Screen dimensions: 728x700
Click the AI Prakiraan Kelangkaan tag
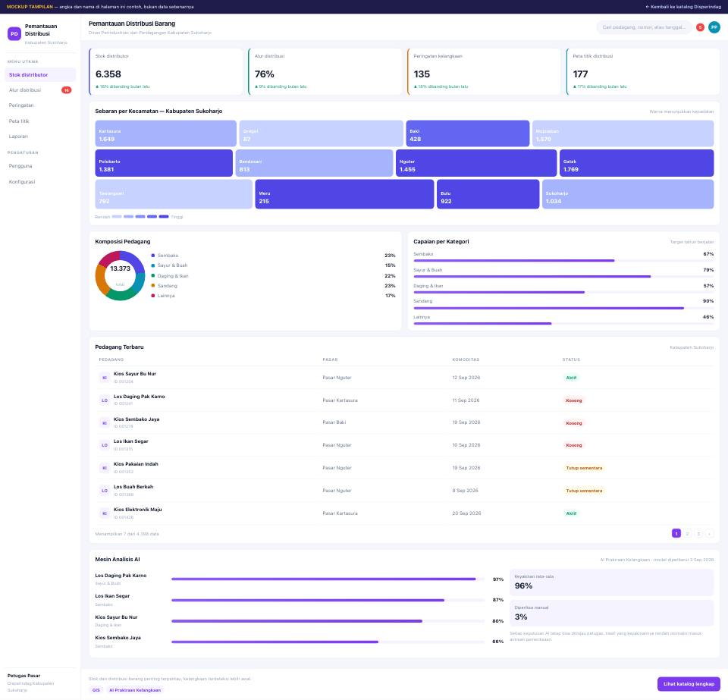[x=135, y=690]
